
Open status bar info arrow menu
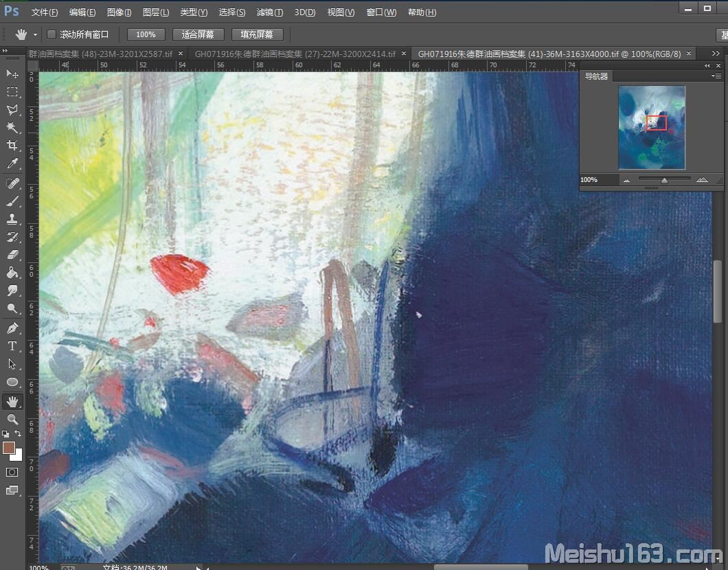click(198, 567)
